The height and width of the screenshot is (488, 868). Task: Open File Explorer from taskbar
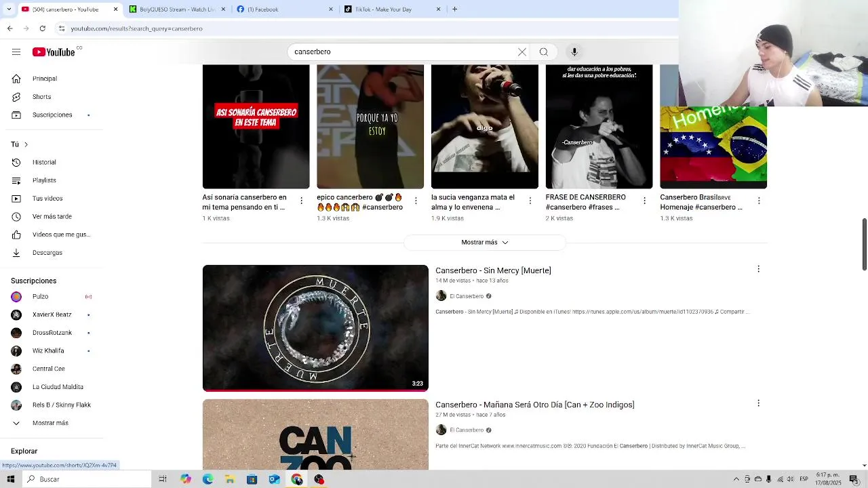(230, 479)
